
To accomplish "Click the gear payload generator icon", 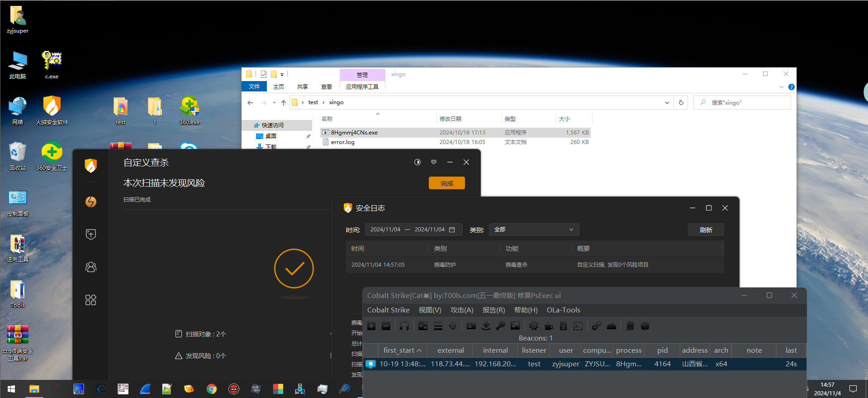I will tap(534, 326).
